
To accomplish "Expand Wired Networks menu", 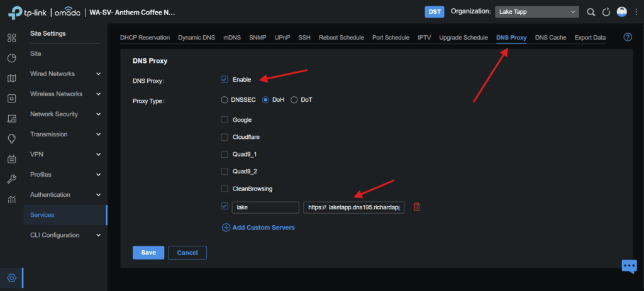I will 65,74.
